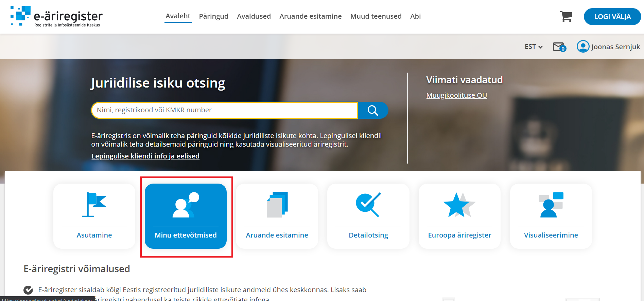Click the e-äriregister logo

pyautogui.click(x=56, y=16)
